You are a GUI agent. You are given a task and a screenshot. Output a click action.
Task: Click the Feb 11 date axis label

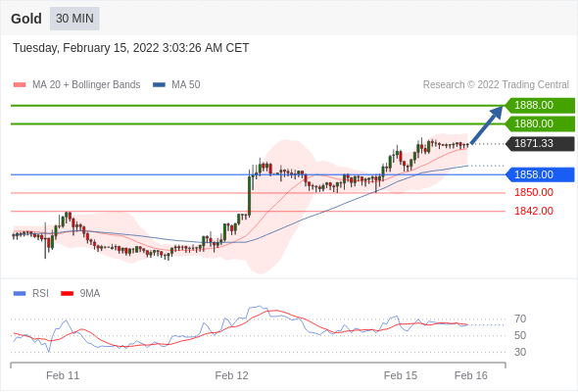point(63,375)
